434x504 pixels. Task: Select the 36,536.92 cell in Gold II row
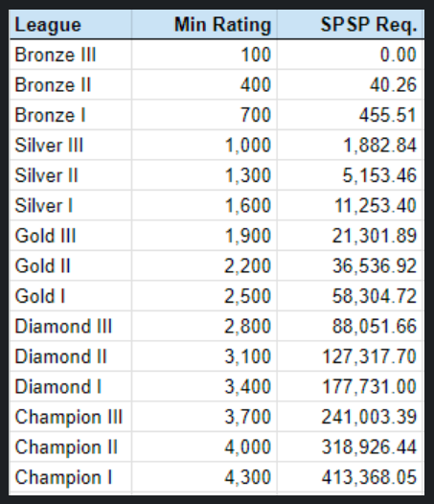coord(350,266)
